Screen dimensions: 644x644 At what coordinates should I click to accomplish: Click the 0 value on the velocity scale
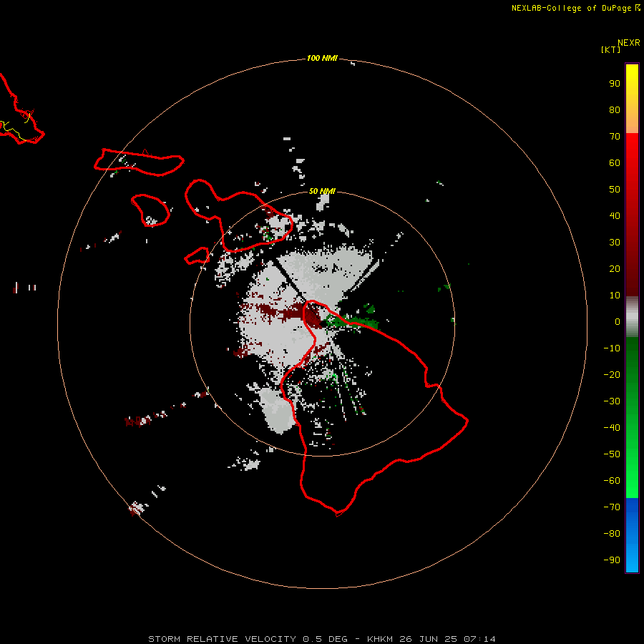coord(618,321)
